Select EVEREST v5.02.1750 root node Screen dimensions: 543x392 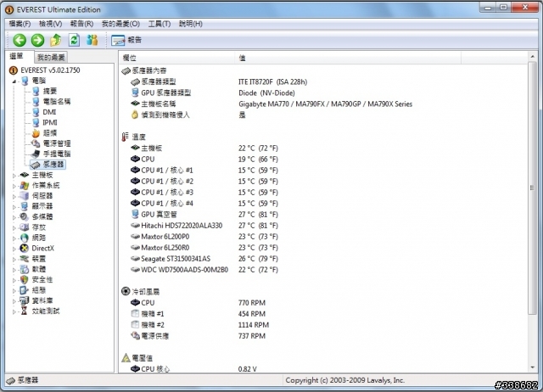(50, 70)
